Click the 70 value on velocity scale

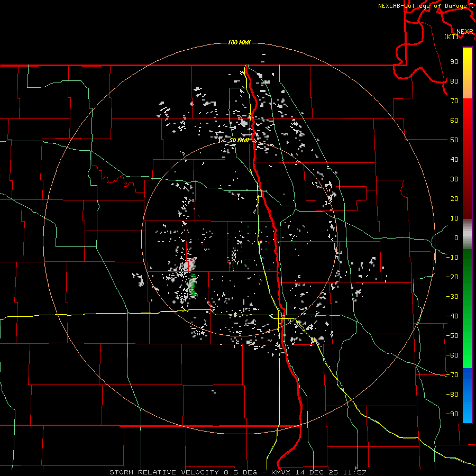[454, 101]
